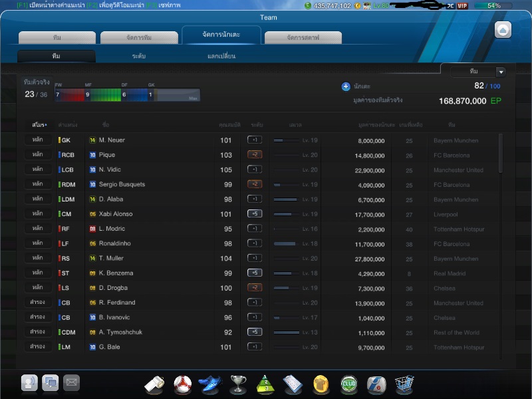Open the team filter dropdown arrow

[501, 72]
